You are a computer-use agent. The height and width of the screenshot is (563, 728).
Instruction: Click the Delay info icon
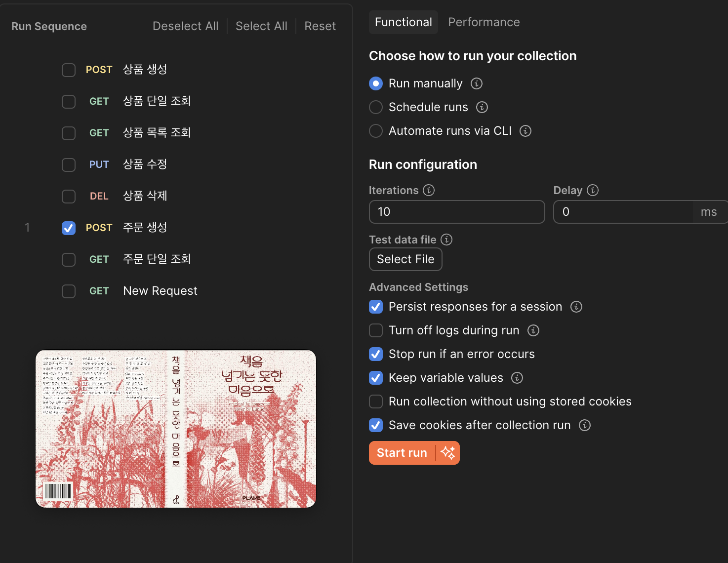pyautogui.click(x=593, y=190)
